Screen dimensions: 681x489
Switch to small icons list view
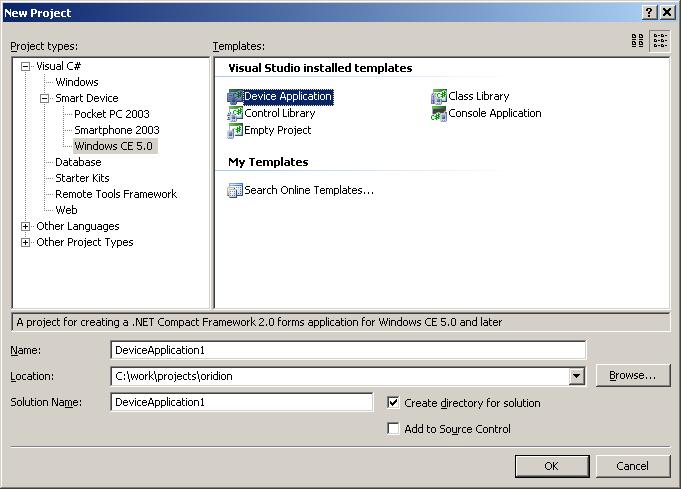(660, 41)
